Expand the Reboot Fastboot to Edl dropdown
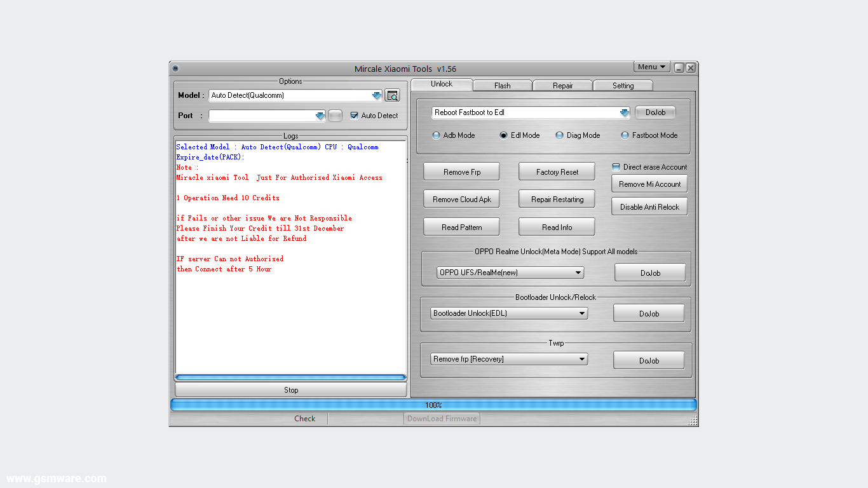The width and height of the screenshot is (868, 488). point(625,112)
